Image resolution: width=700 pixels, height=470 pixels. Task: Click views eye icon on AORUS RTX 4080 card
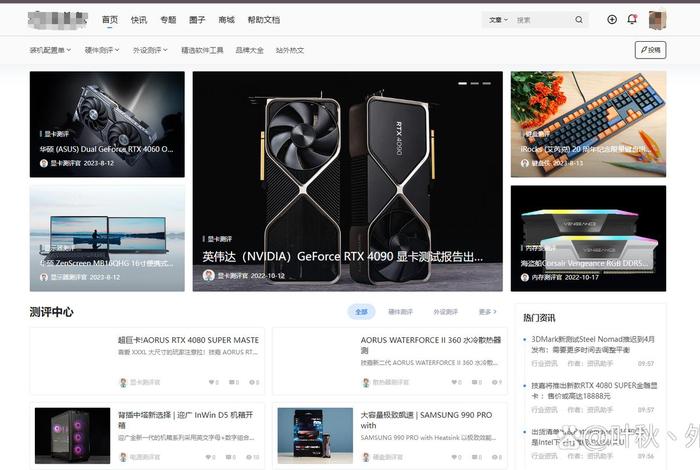point(251,382)
